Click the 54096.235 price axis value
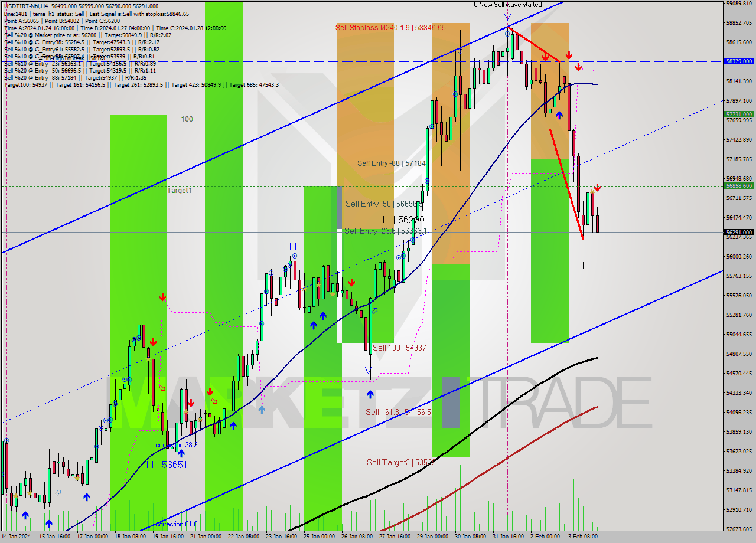756x543 pixels. pyautogui.click(x=739, y=412)
